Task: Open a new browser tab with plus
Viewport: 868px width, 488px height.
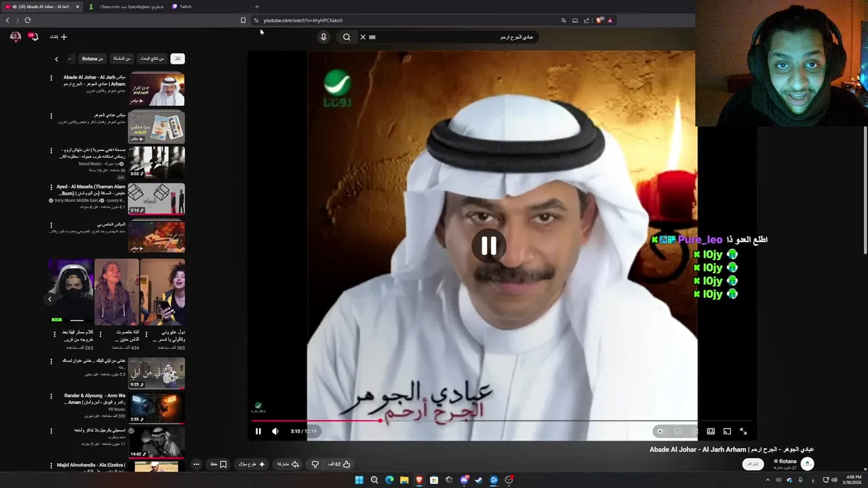Action: coord(256,7)
